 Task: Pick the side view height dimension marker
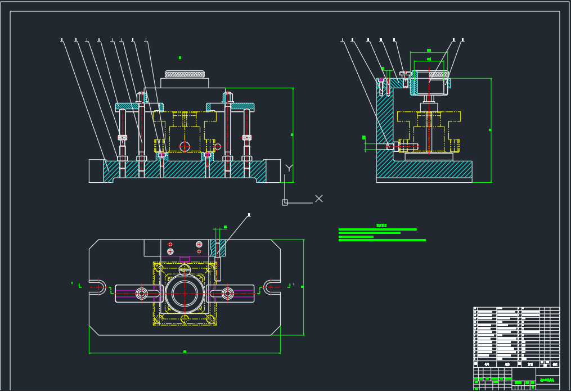click(x=490, y=130)
